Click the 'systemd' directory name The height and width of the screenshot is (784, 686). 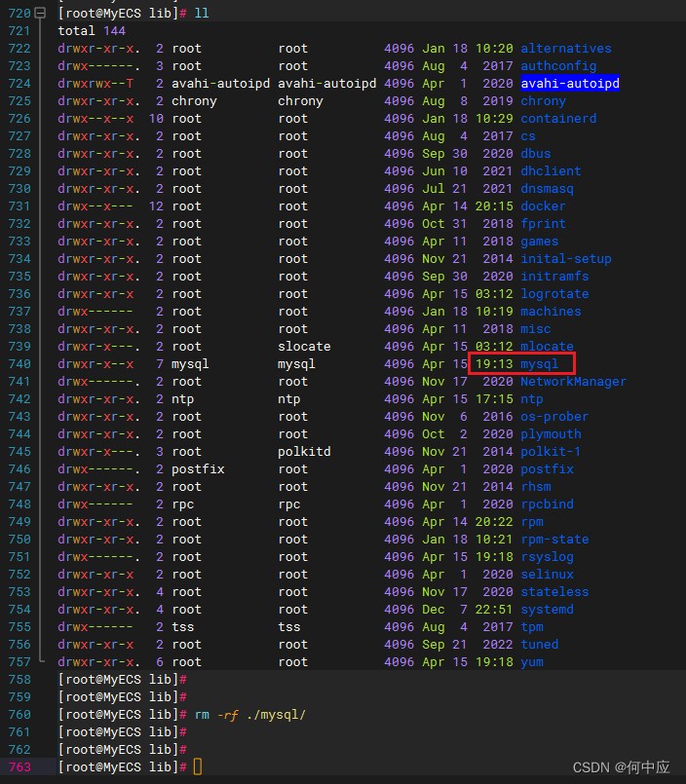(x=547, y=609)
